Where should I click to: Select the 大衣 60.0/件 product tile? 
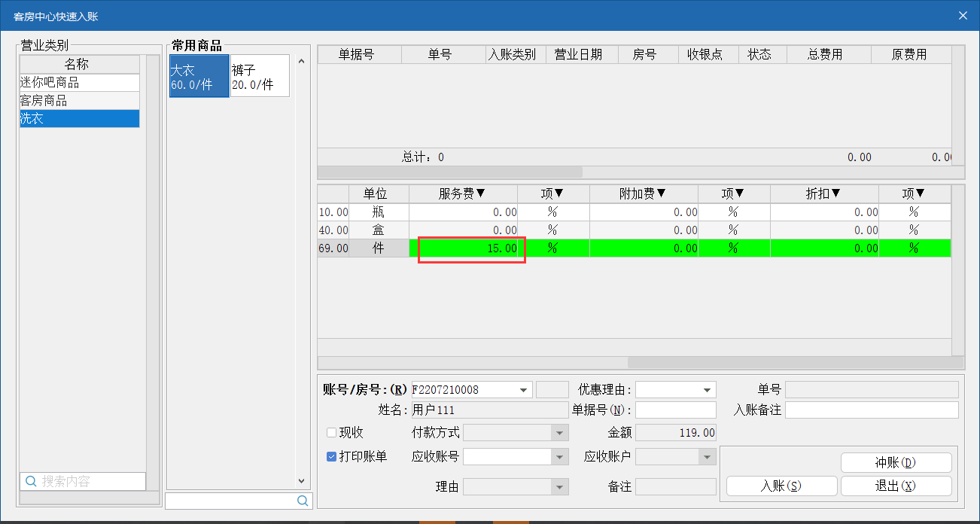point(199,76)
